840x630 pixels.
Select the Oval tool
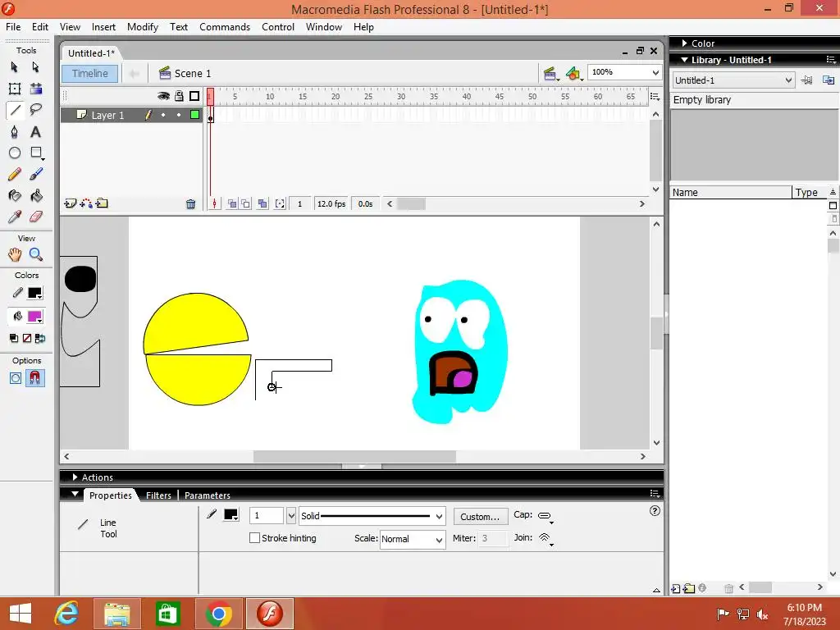coord(15,153)
